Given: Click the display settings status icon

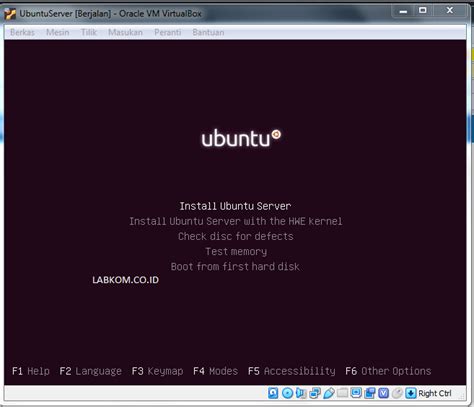Looking at the screenshot, I should coord(356,393).
